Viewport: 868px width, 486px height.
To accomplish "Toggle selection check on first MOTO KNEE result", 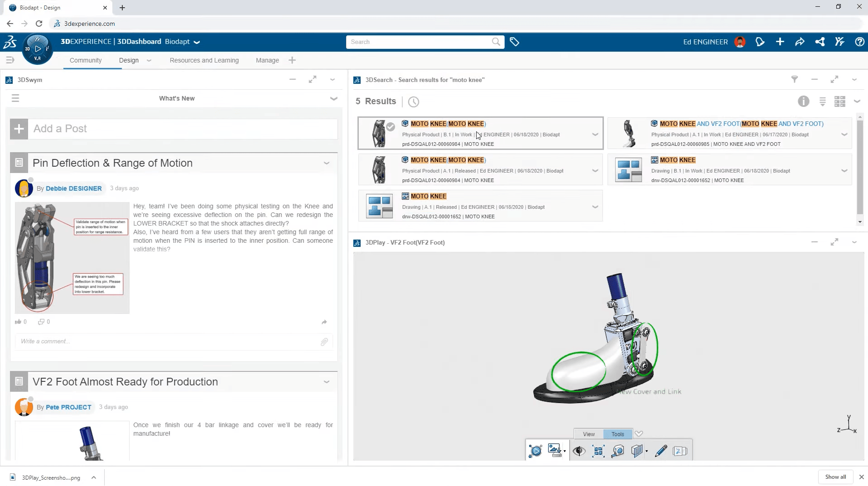I will point(391,127).
